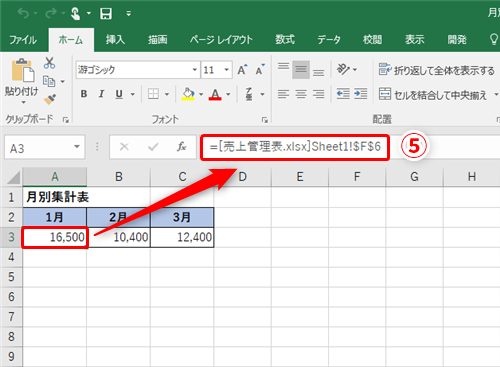Image resolution: width=500 pixels, height=367 pixels.
Task: Toggle touch/mouse mode icon
Action: 75,13
